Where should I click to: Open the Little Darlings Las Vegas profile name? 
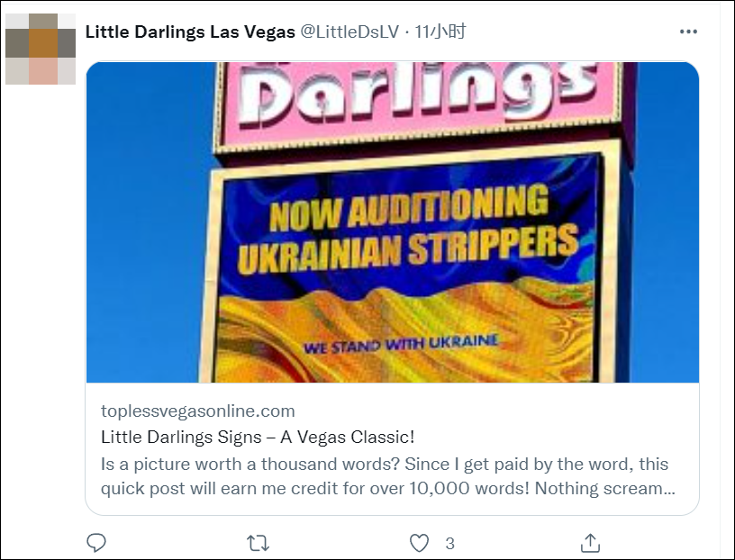[x=190, y=32]
